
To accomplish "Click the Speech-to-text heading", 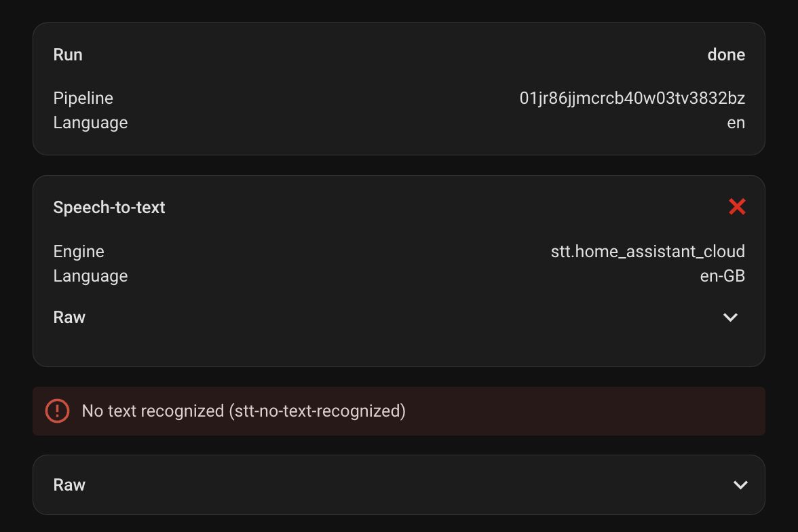I will tap(109, 207).
